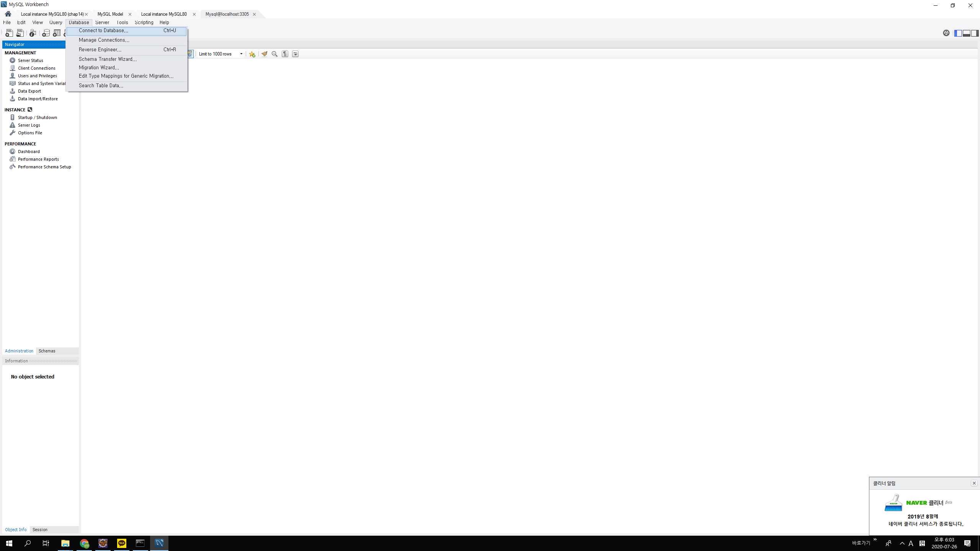Open Startup / Shutdown
Viewport: 980px width, 551px height.
[x=38, y=117]
